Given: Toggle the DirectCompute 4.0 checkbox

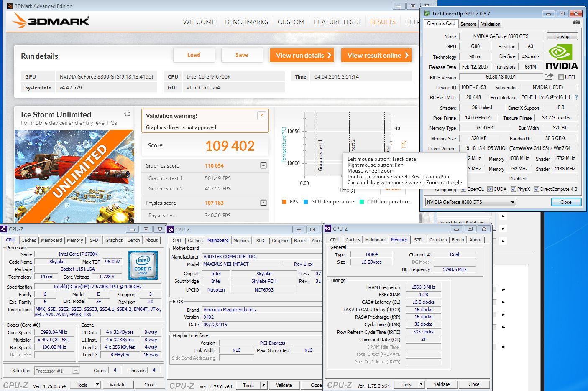Looking at the screenshot, I should (x=536, y=189).
